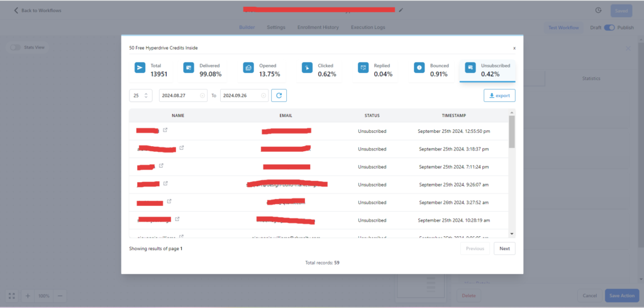This screenshot has width=644, height=308.
Task: Toggle the Stats View switch
Action: click(16, 47)
